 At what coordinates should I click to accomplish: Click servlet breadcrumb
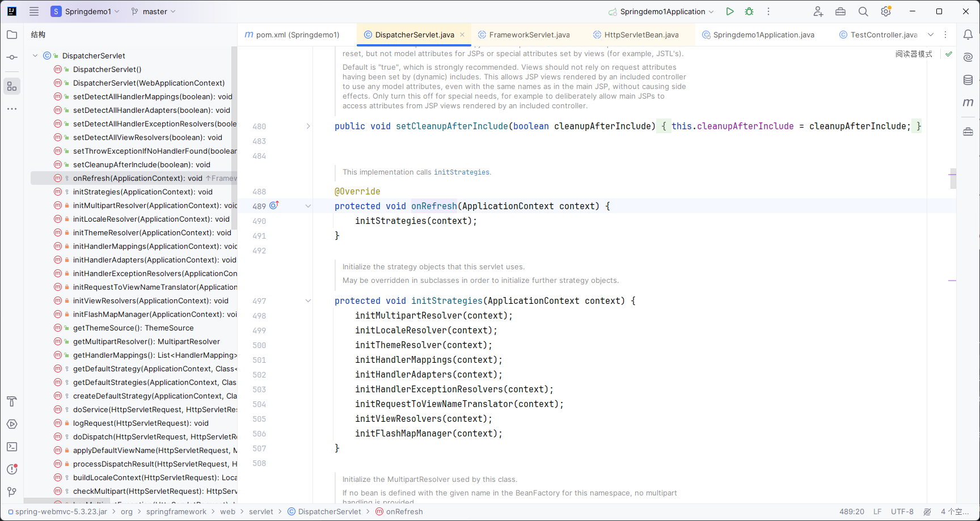pyautogui.click(x=261, y=512)
